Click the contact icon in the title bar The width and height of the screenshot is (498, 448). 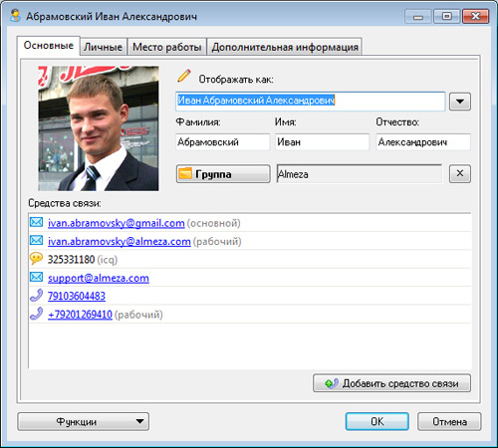point(15,16)
